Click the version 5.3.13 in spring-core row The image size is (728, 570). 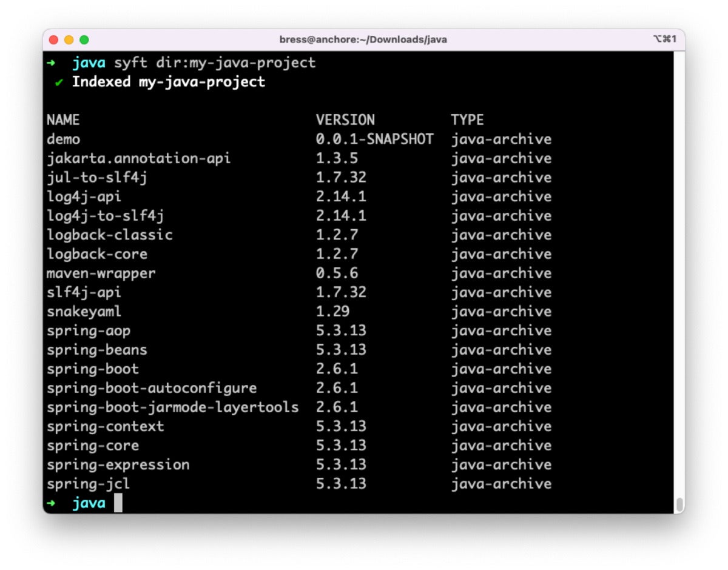click(341, 446)
